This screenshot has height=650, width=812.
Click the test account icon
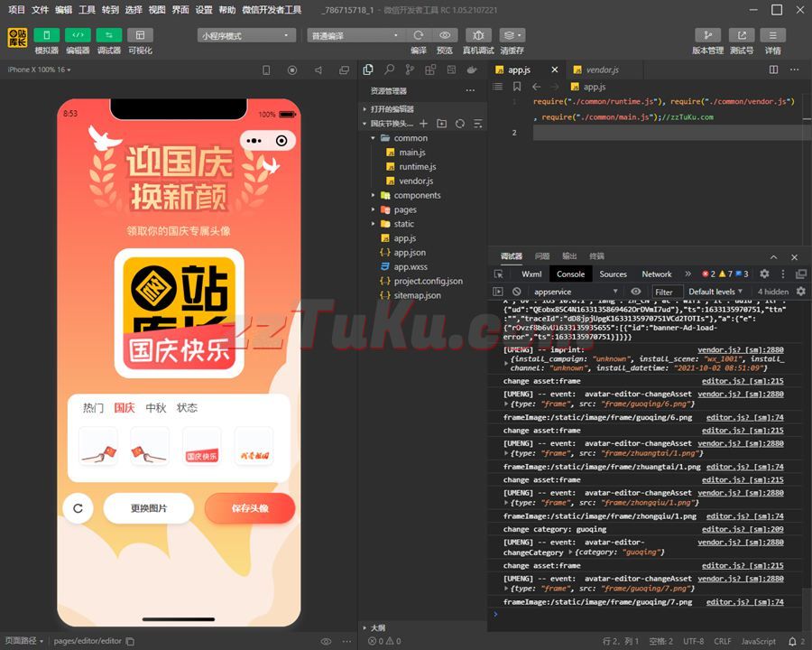pos(742,35)
